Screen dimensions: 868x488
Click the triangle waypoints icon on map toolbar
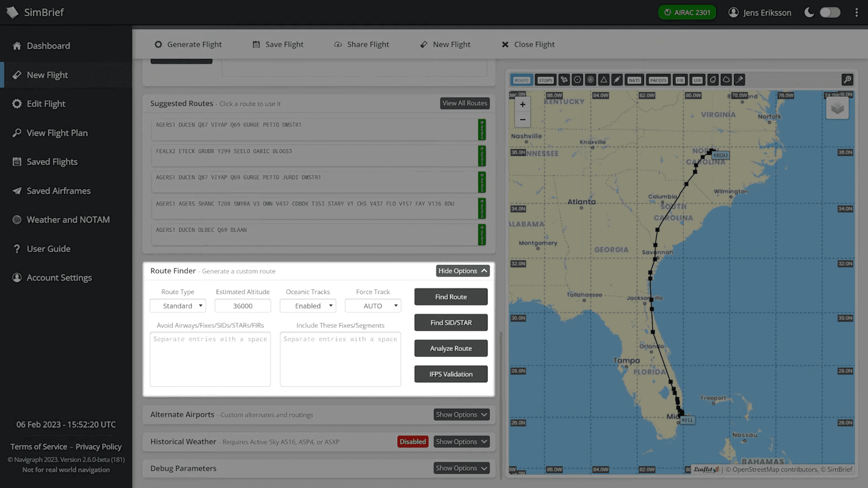tap(604, 80)
